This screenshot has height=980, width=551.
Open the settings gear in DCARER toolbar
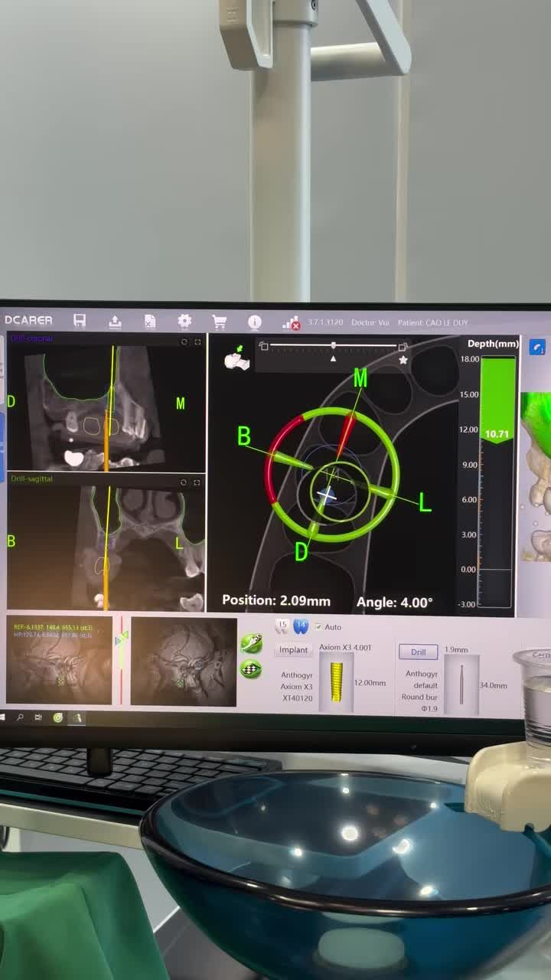184,322
